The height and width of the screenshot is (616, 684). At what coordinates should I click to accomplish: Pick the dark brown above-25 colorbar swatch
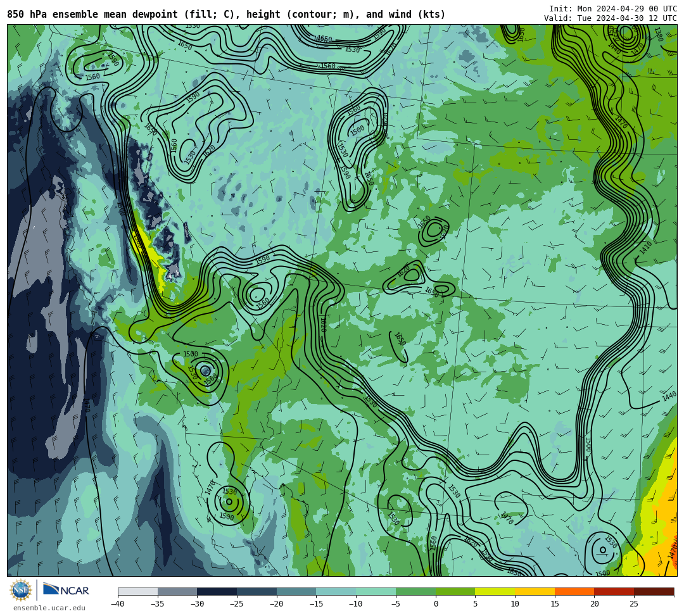(x=654, y=591)
